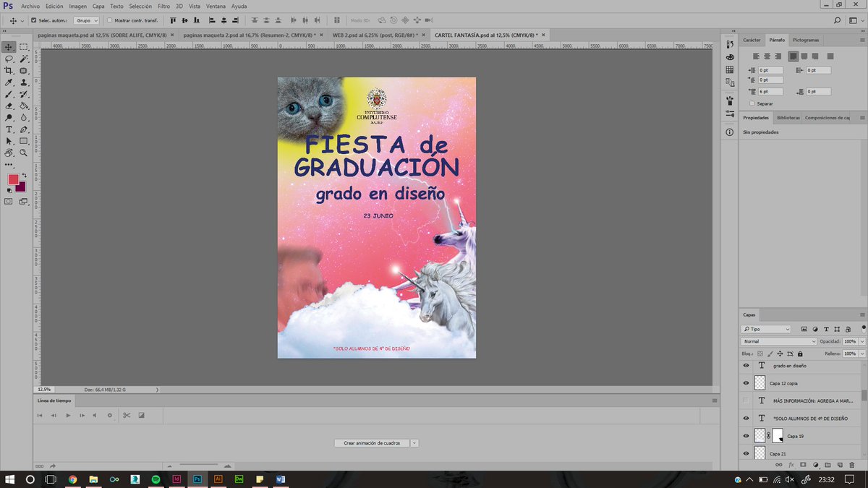Click the foreground red color swatch
The width and height of the screenshot is (868, 488).
point(13,179)
